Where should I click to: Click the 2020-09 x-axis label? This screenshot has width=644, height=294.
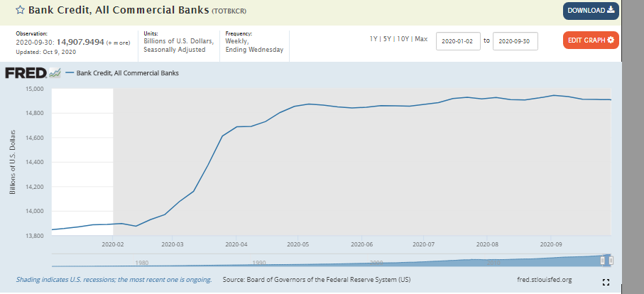point(550,244)
